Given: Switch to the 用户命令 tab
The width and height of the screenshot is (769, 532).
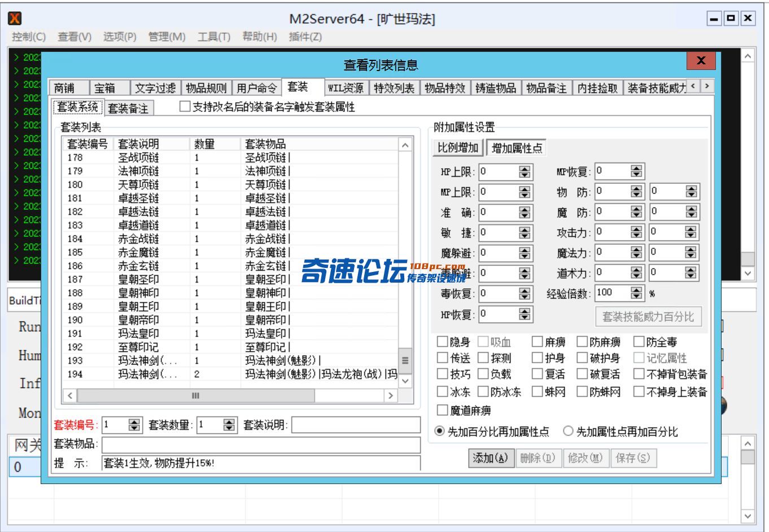Looking at the screenshot, I should tap(257, 88).
